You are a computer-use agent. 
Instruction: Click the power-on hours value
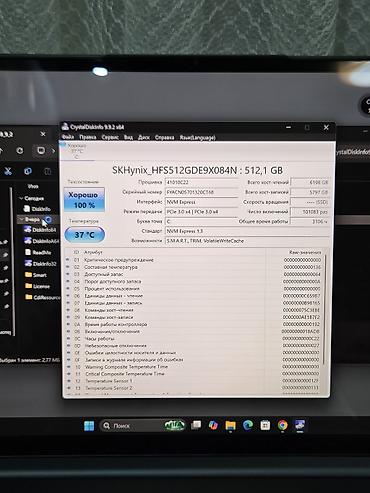(310, 221)
